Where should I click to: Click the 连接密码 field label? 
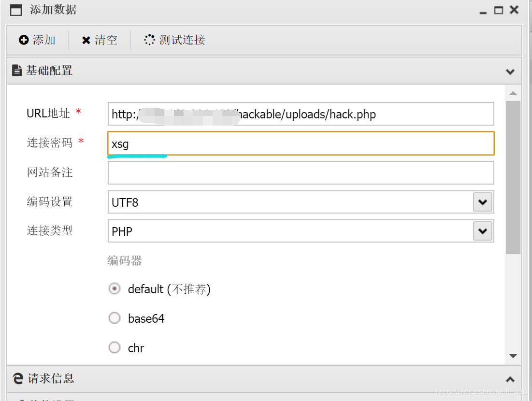[x=50, y=143]
